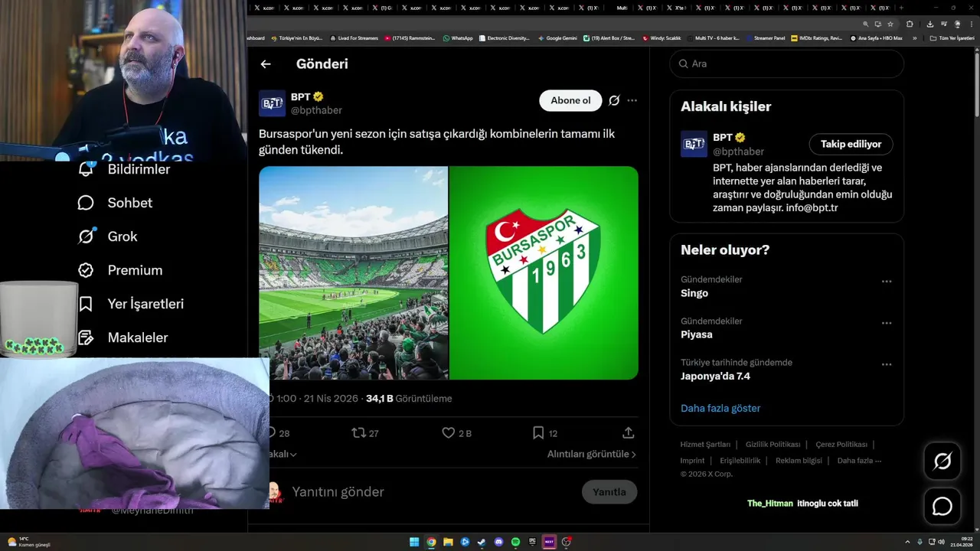Open more options for the Singo trend
Screen dimensions: 980x551
(887, 282)
